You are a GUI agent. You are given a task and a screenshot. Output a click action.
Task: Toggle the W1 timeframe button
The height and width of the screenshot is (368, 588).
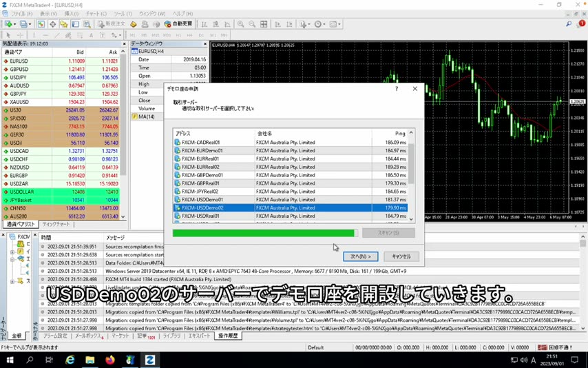tap(213, 35)
